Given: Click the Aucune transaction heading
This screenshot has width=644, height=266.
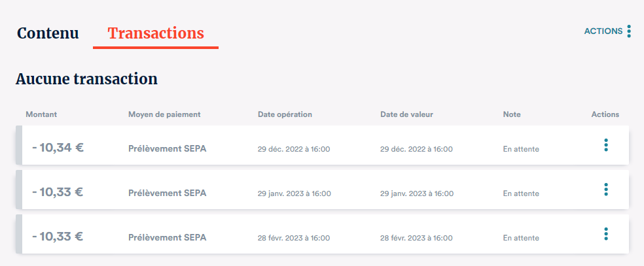Looking at the screenshot, I should tap(86, 79).
